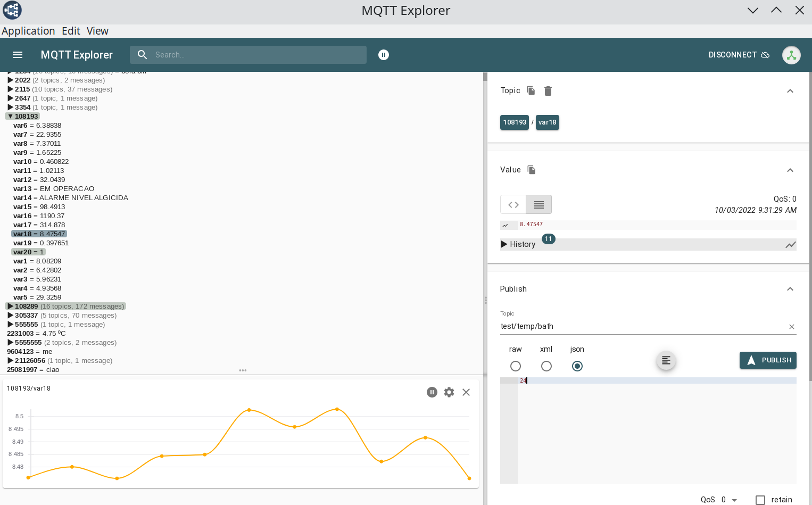Toggle the retain checkbox
This screenshot has width=812, height=505.
[760, 500]
